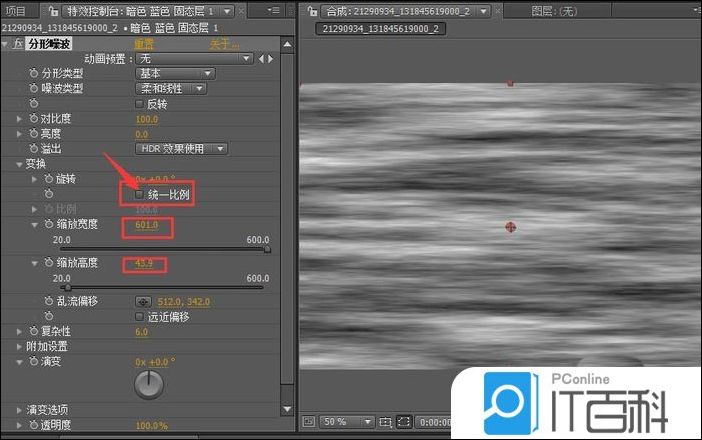Viewport: 702px width, 440px height.
Task: Click the 对比度 value 100.0
Action: tap(147, 120)
